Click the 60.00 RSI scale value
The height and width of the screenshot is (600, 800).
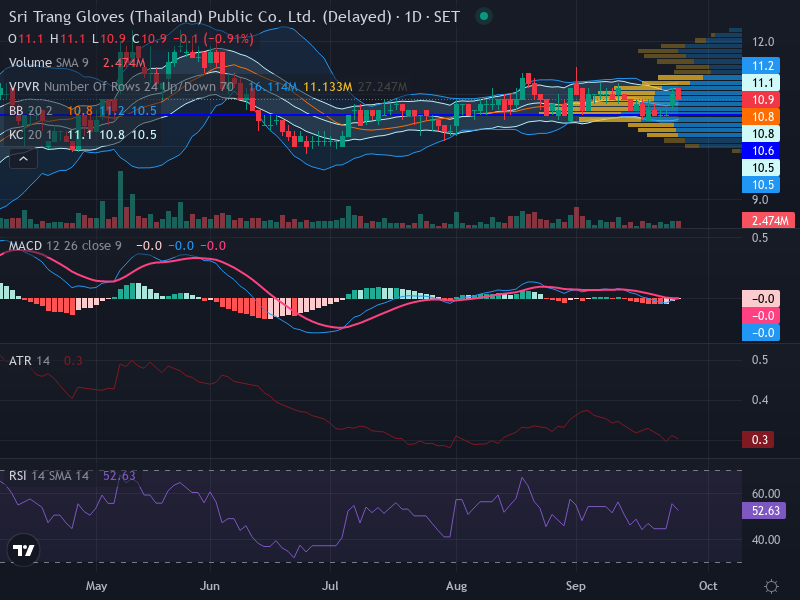coord(766,494)
